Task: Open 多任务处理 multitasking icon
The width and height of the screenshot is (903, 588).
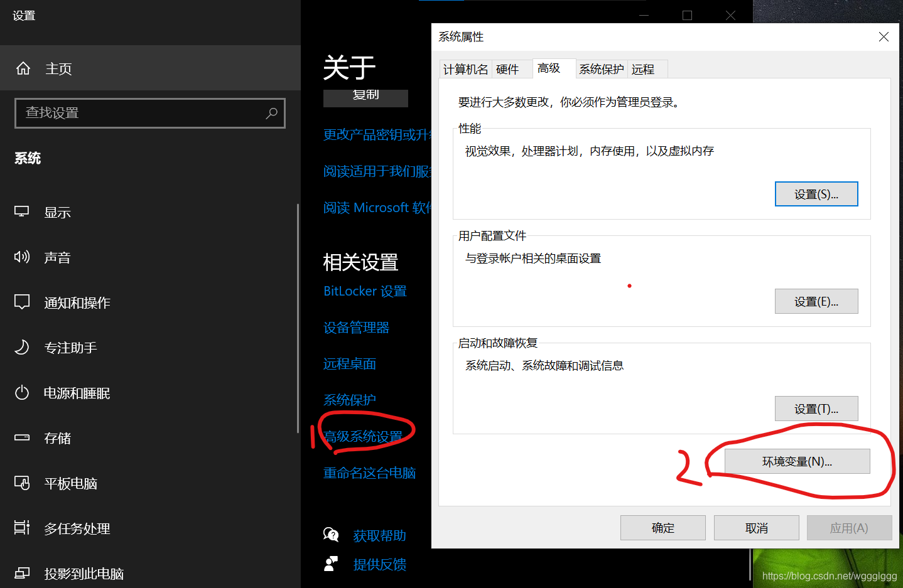Action: pyautogui.click(x=21, y=528)
